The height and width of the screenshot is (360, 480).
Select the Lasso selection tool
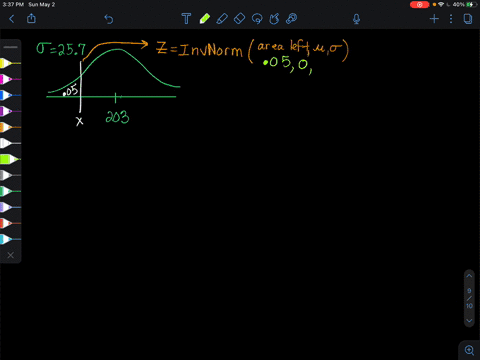(x=257, y=19)
